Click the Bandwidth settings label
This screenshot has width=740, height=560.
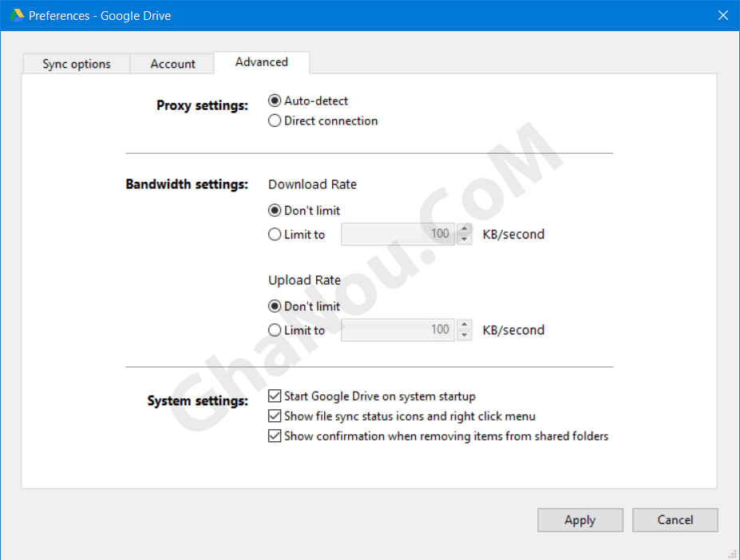tap(187, 184)
